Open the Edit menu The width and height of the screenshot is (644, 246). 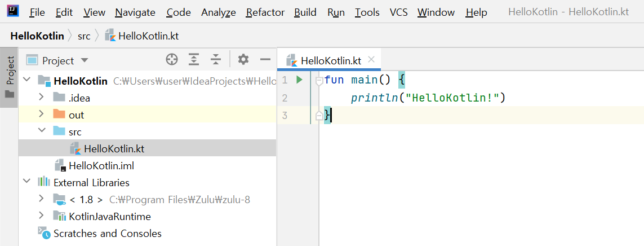tap(64, 12)
